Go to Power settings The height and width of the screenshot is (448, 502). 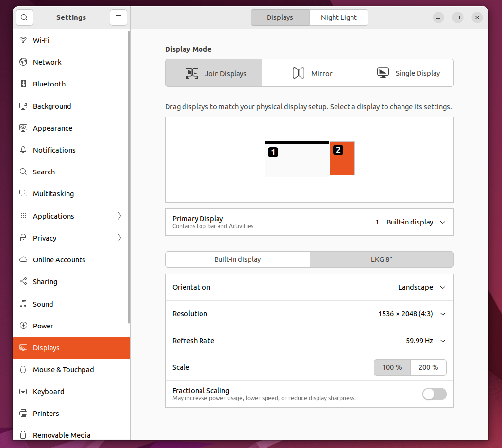point(71,326)
